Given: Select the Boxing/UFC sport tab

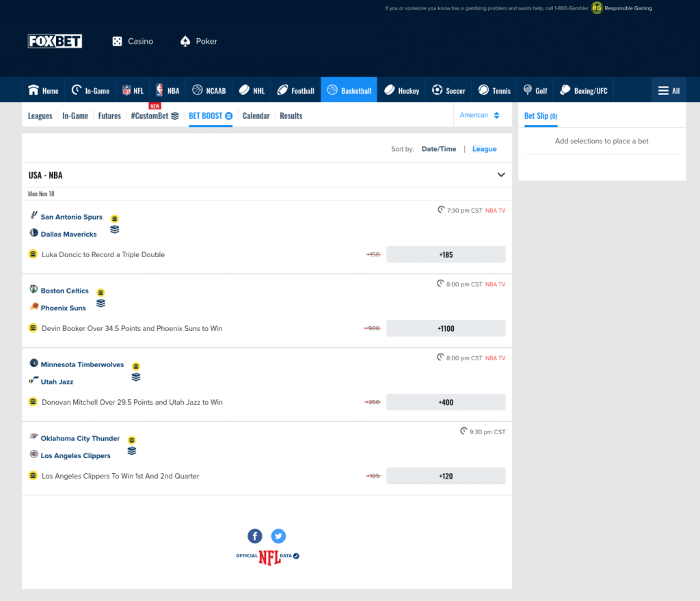Looking at the screenshot, I should click(x=584, y=90).
